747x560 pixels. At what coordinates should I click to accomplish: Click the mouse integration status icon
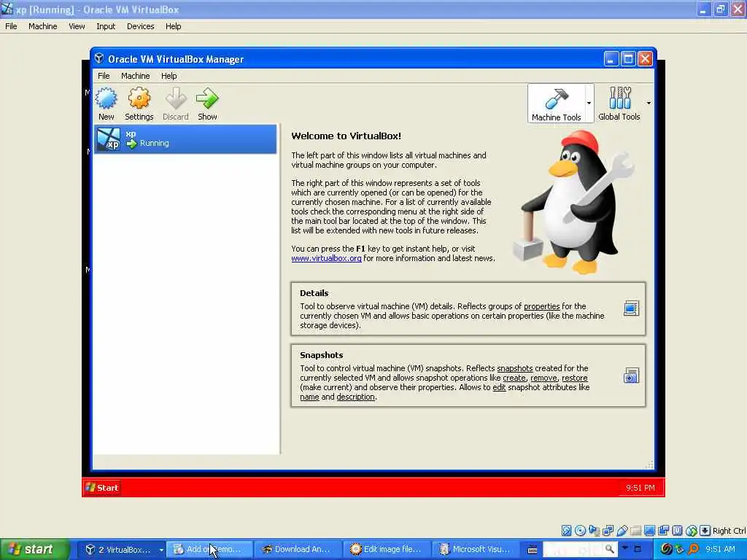click(692, 531)
